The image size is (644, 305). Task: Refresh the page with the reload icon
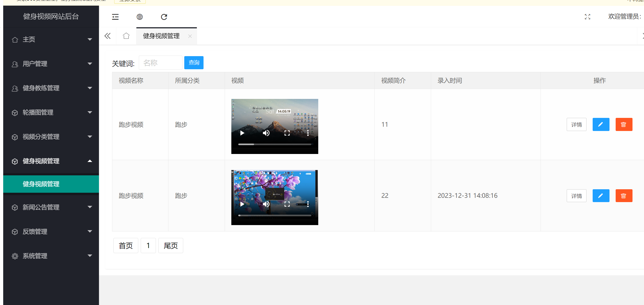click(164, 17)
